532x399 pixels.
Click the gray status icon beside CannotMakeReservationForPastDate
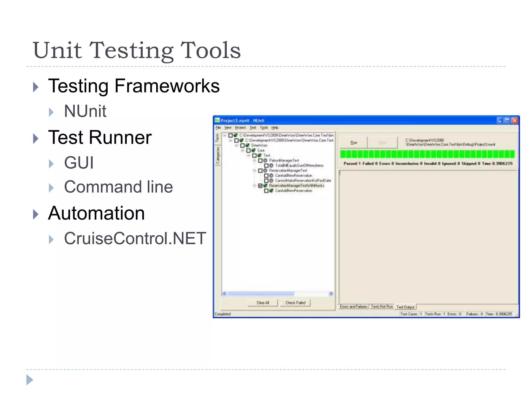[271, 181]
